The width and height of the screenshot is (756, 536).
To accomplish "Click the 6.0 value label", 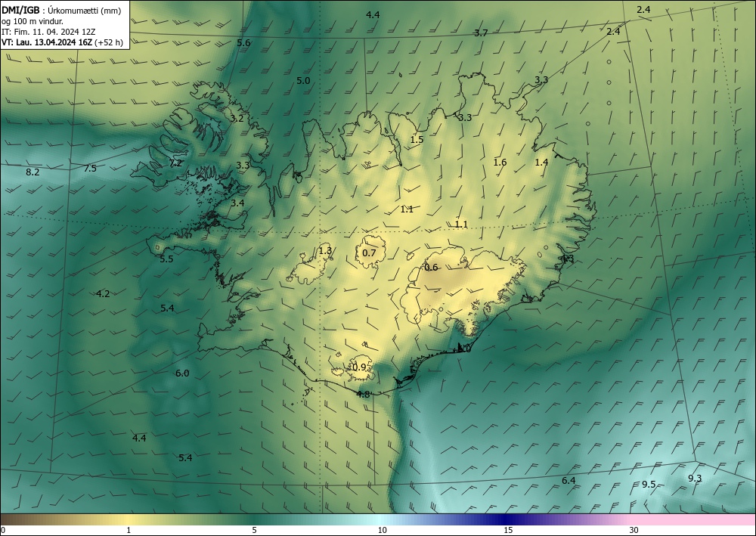I will tap(182, 373).
